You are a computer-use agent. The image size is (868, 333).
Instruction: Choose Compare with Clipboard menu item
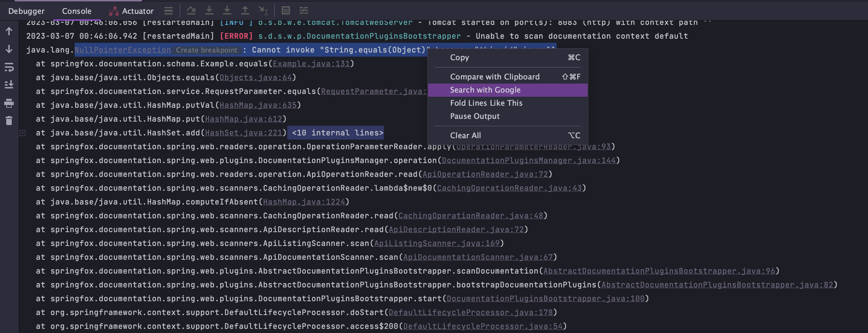coord(508,77)
